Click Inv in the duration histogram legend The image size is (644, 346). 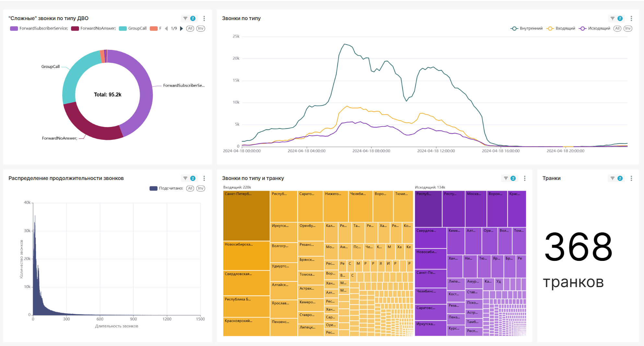tap(201, 188)
